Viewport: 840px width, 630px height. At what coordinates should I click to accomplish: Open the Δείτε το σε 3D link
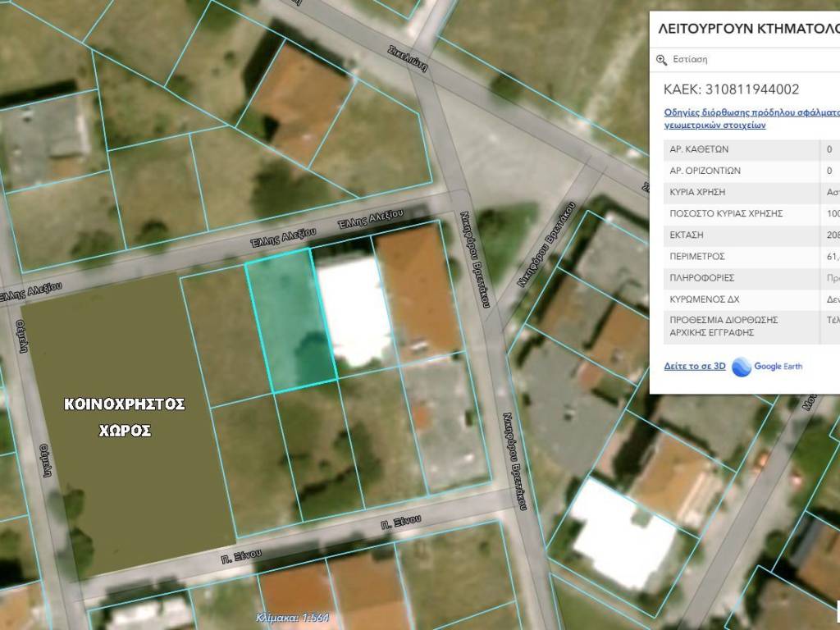694,367
